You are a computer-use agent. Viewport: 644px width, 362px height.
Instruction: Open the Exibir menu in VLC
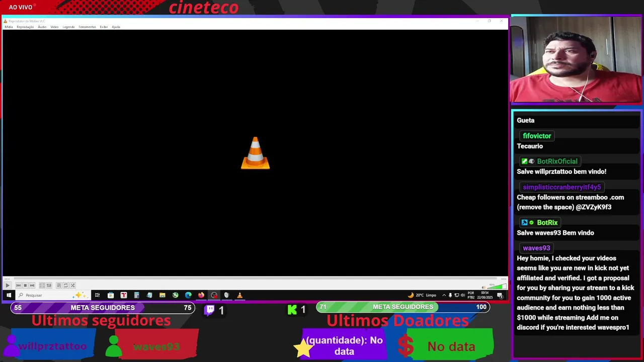104,27
